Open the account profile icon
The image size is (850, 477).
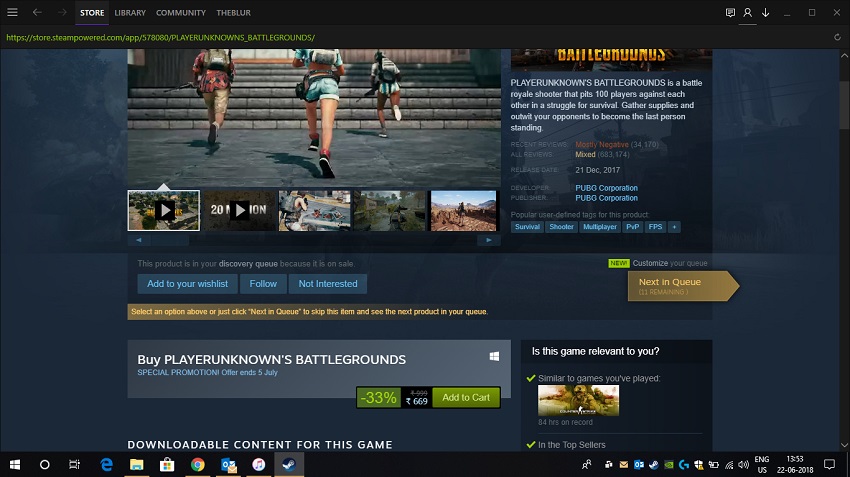click(747, 13)
